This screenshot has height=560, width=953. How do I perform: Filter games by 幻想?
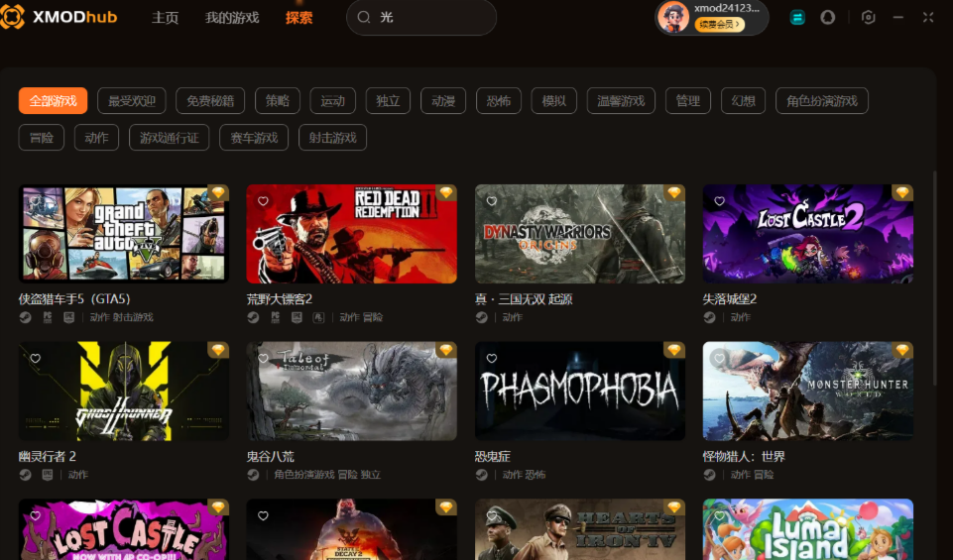pos(744,101)
